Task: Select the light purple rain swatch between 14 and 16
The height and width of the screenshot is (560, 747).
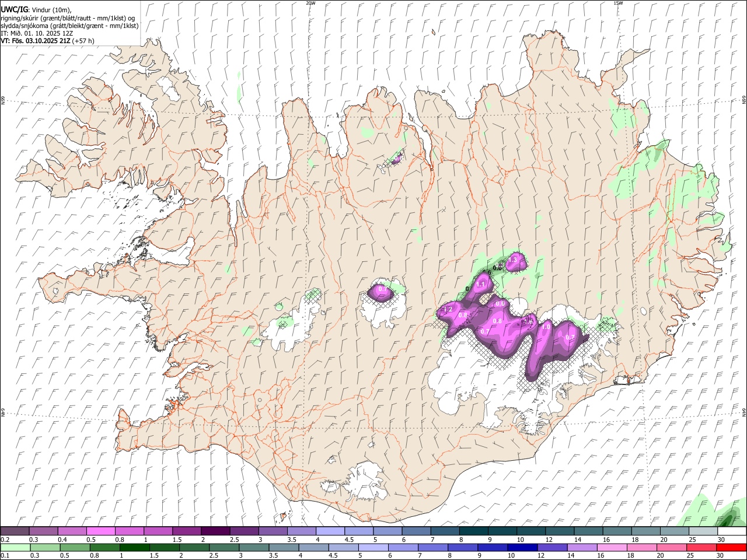Action: click(x=582, y=547)
